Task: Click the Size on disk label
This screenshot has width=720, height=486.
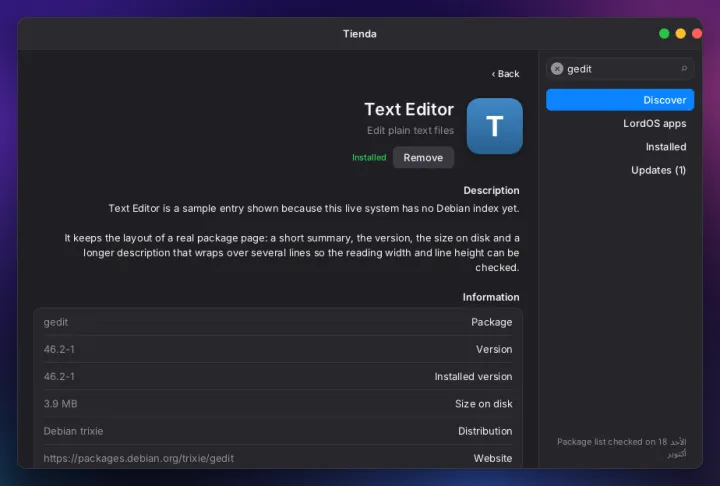Action: (484, 404)
